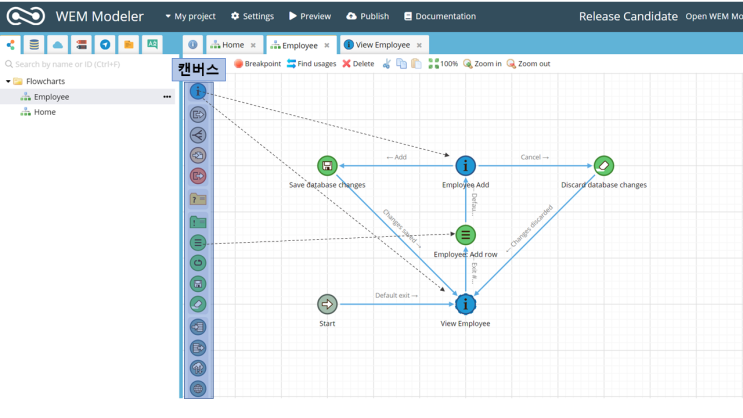Select the Interaction node in the palette
Screen dimensions: 743x418
(198, 91)
